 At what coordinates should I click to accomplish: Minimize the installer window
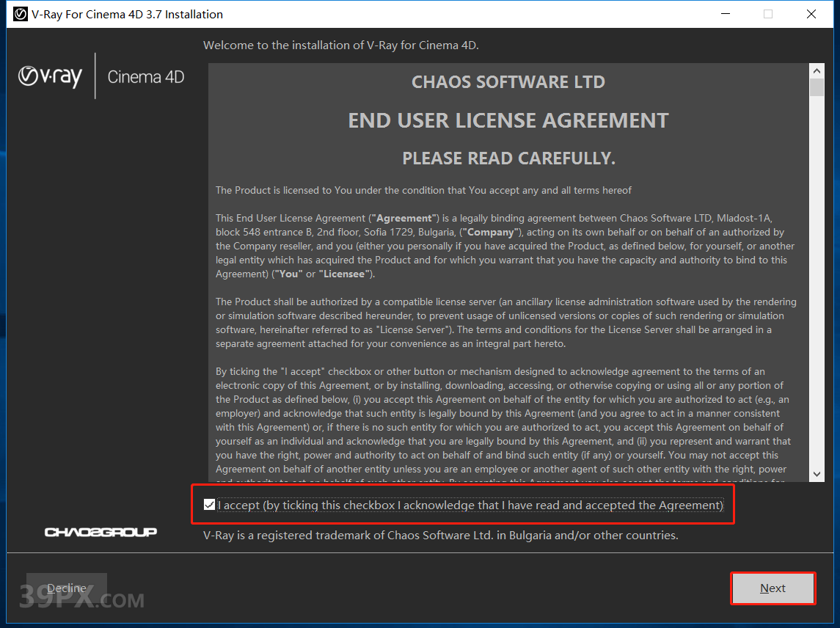726,14
